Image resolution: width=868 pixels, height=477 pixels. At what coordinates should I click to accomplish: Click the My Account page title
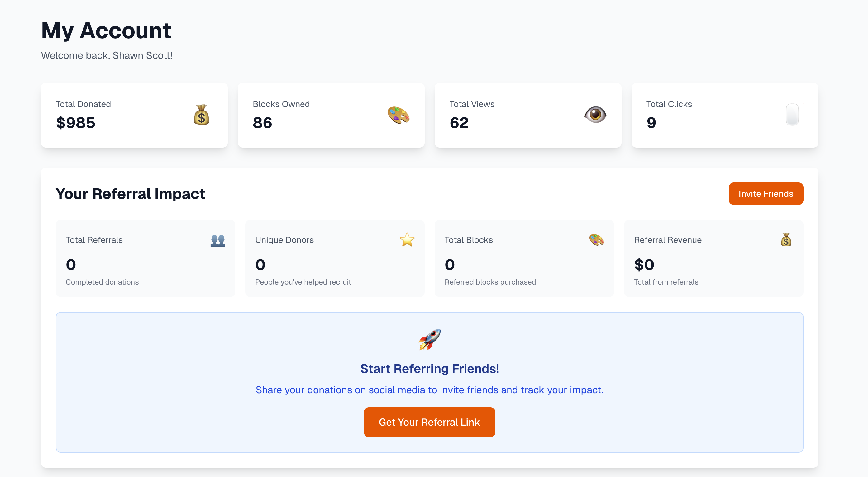pos(106,31)
